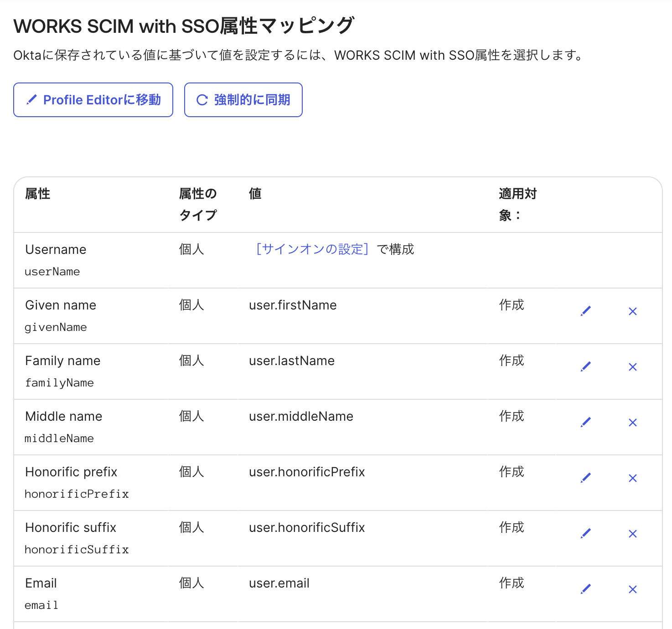Click the user.honorificPrefix value
This screenshot has width=672, height=629.
tap(307, 472)
